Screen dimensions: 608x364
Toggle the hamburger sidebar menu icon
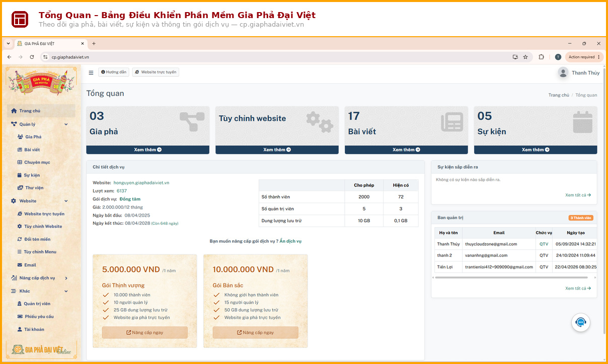tap(91, 72)
